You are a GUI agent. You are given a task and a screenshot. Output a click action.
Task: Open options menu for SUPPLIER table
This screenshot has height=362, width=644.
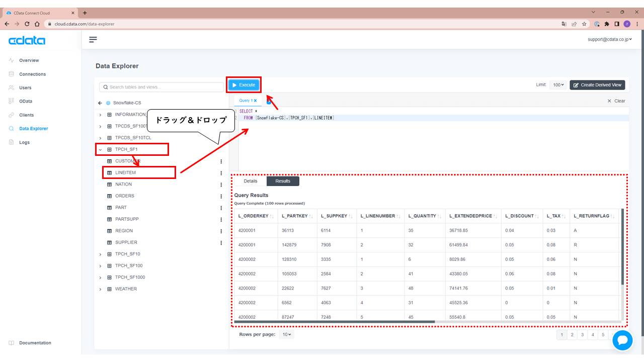(221, 242)
